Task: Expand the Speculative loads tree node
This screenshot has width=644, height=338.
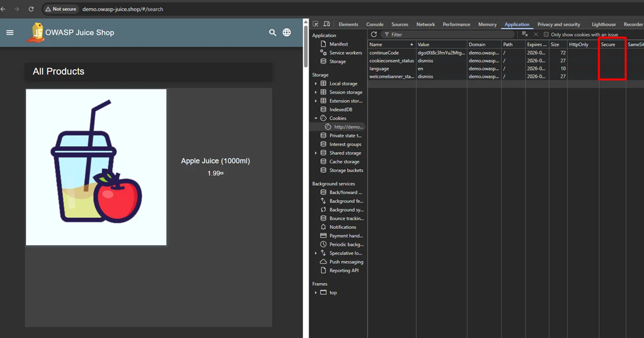Action: click(x=316, y=253)
